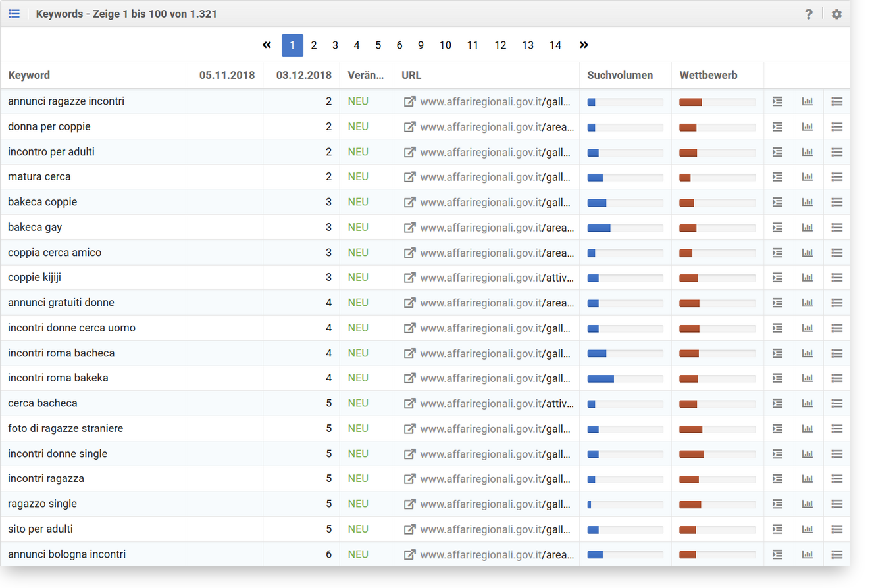Go to last page with double arrow
872x588 pixels.
coord(584,45)
